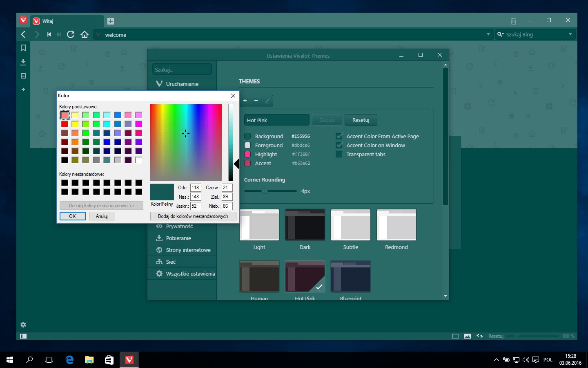Show hidden system tray icons
The height and width of the screenshot is (368, 588).
tap(496, 360)
